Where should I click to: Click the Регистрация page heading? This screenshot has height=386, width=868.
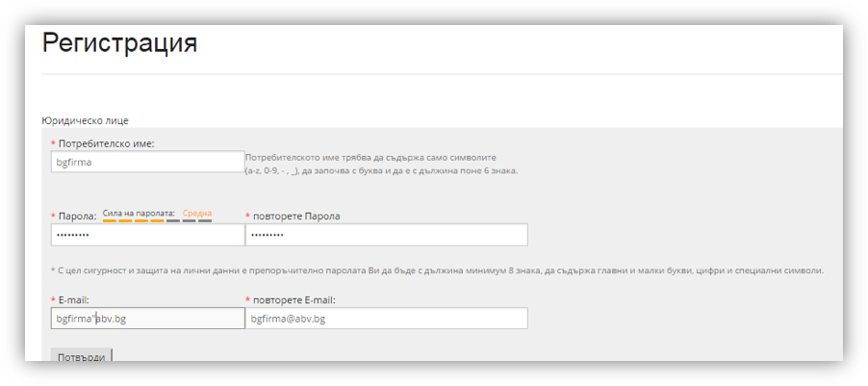click(119, 43)
